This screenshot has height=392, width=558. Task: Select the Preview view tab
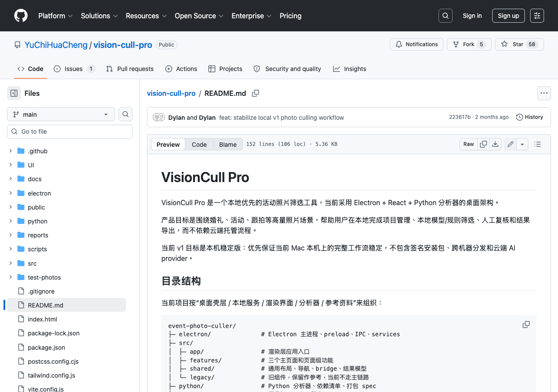coord(168,145)
